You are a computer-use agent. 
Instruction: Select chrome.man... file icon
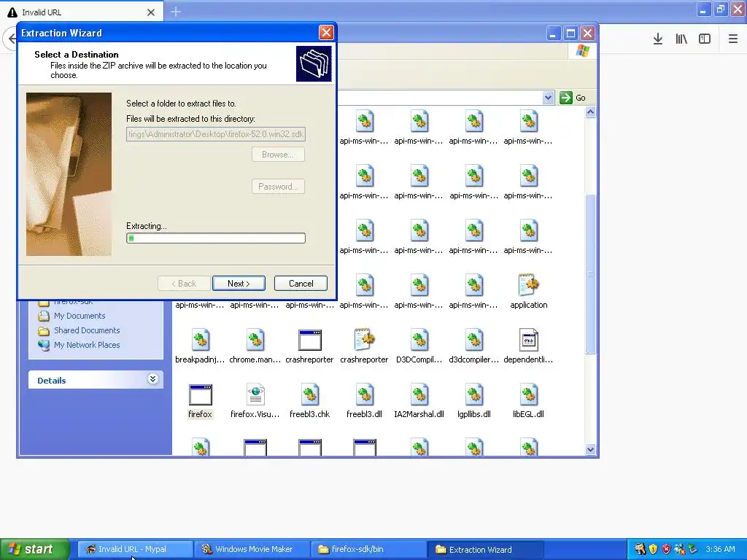point(255,340)
